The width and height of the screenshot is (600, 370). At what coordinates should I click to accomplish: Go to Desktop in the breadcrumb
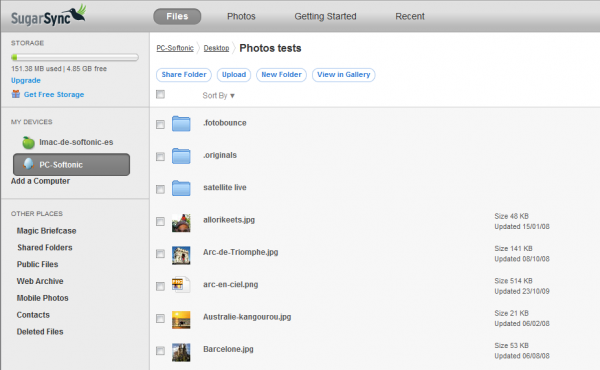click(x=216, y=48)
